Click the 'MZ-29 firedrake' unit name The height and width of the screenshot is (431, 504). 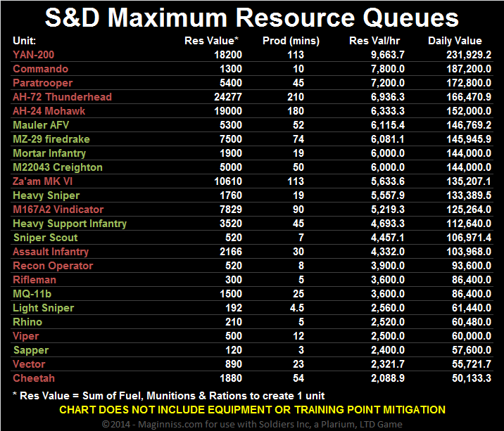pyautogui.click(x=51, y=139)
